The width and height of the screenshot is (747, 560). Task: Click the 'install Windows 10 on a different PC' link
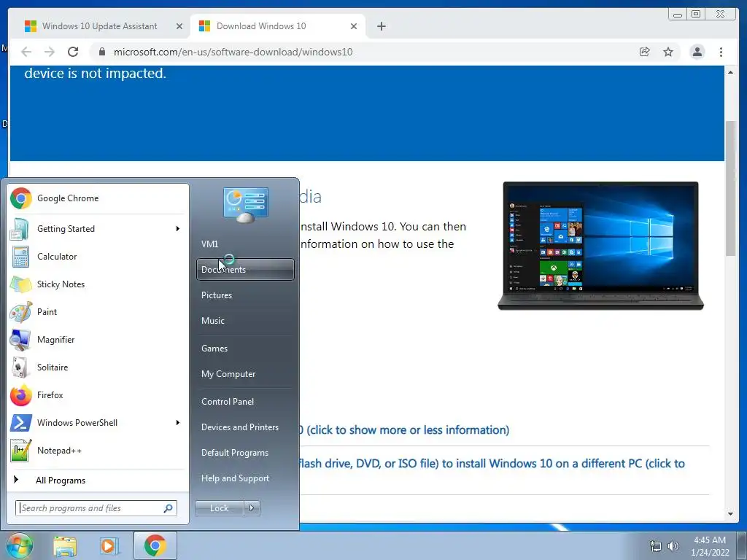coord(492,463)
